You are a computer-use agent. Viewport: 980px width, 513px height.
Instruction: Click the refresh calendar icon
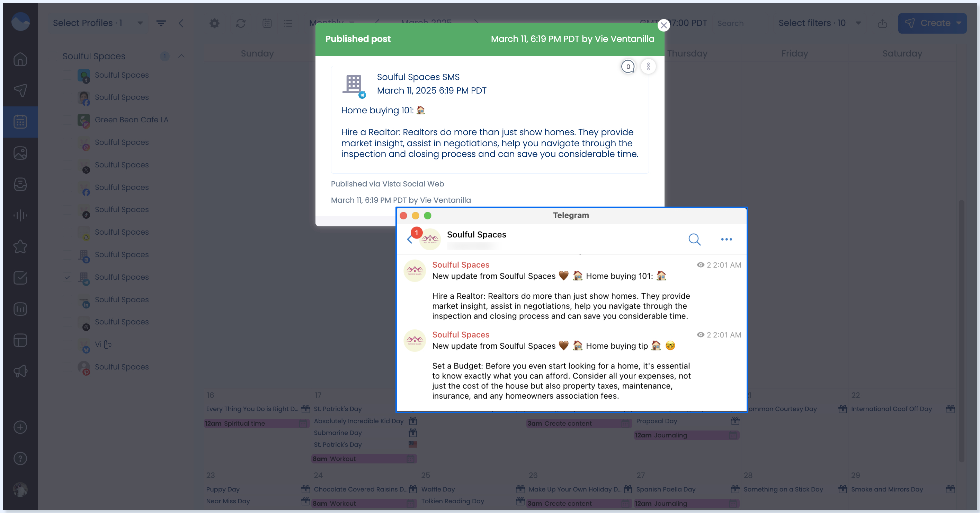point(240,23)
